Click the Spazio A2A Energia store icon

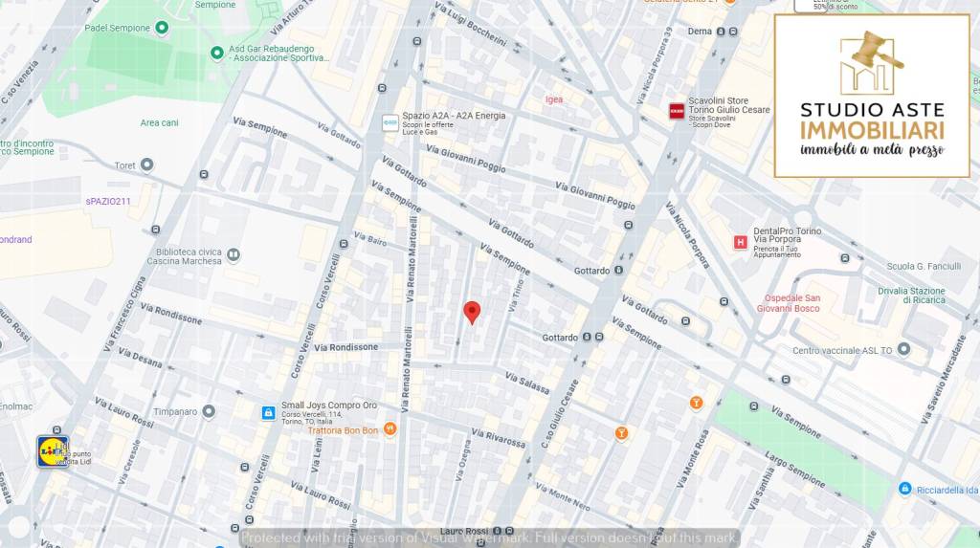[x=390, y=123]
